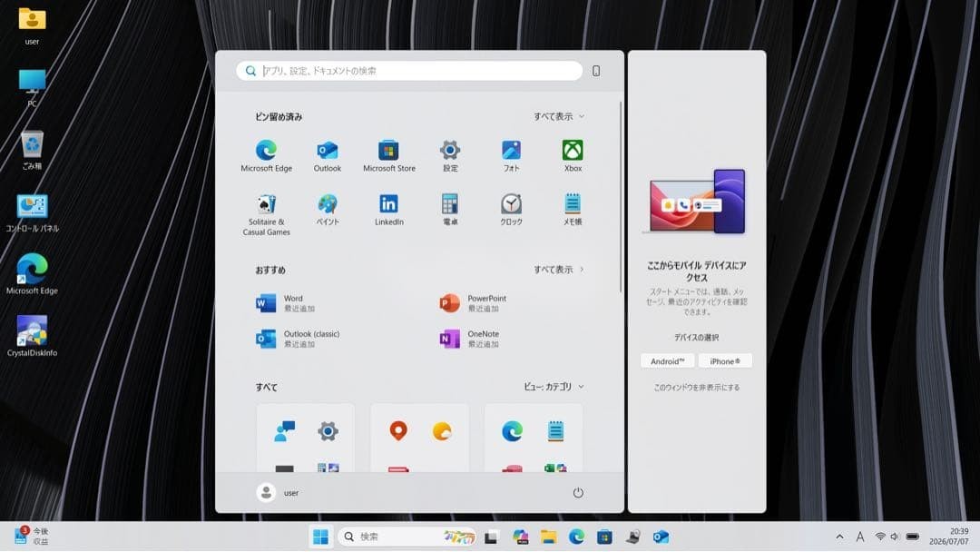The height and width of the screenshot is (552, 980).
Task: Select the ごみ箱 Recycle Bin desktop icon
Action: pyautogui.click(x=32, y=150)
